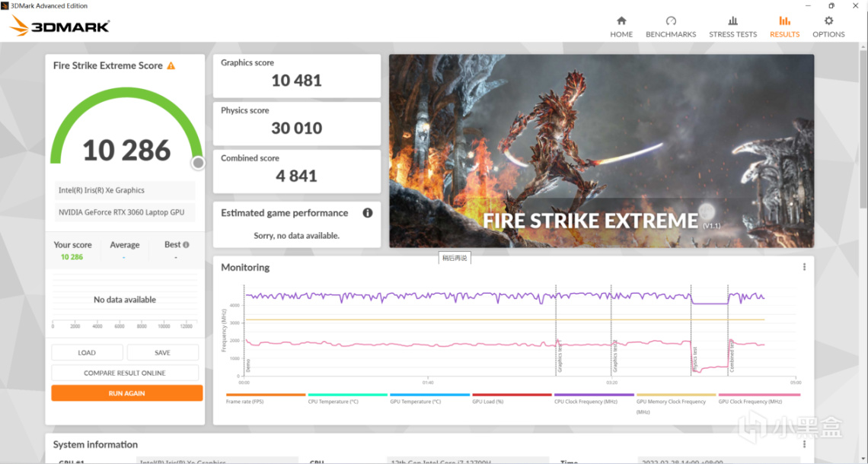Click the window title bar app icon
The width and height of the screenshot is (868, 464).
(5, 5)
